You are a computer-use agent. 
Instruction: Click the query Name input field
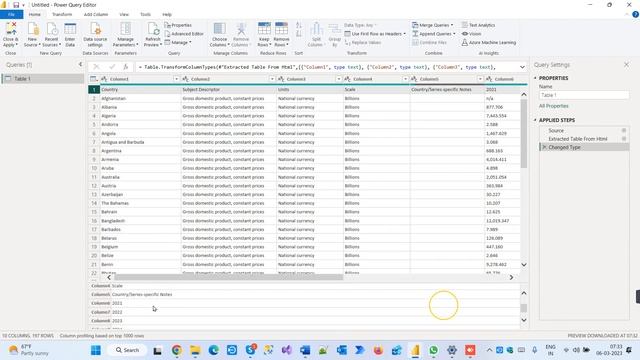pyautogui.click(x=584, y=95)
